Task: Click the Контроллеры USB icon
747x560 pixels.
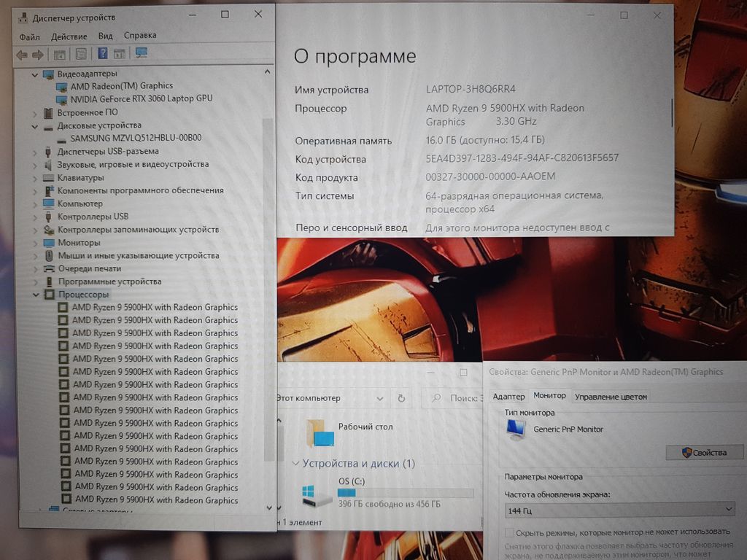Action: [x=48, y=217]
